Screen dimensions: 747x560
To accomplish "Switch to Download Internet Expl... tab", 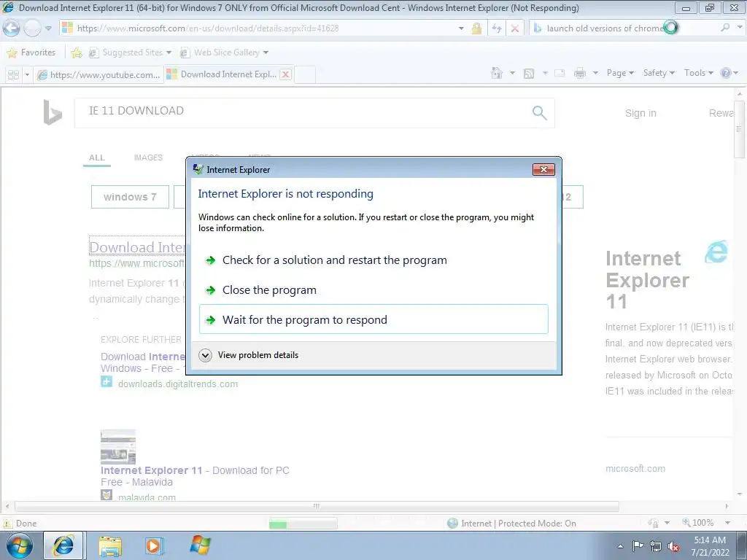I will pos(222,74).
